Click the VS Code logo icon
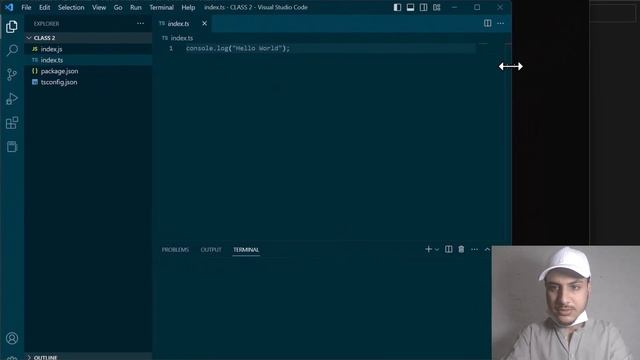The width and height of the screenshot is (640, 360). [9, 7]
